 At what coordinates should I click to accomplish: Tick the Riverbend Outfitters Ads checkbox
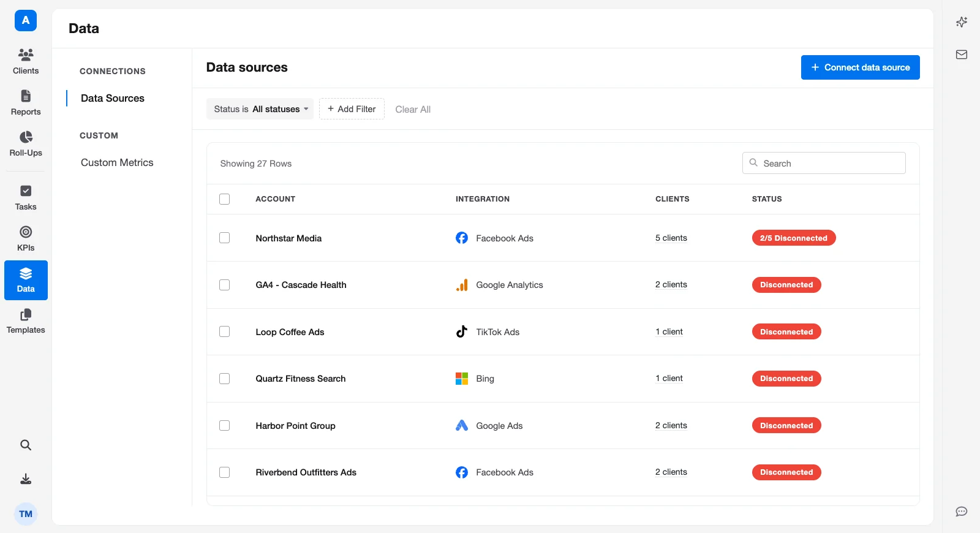coord(225,472)
